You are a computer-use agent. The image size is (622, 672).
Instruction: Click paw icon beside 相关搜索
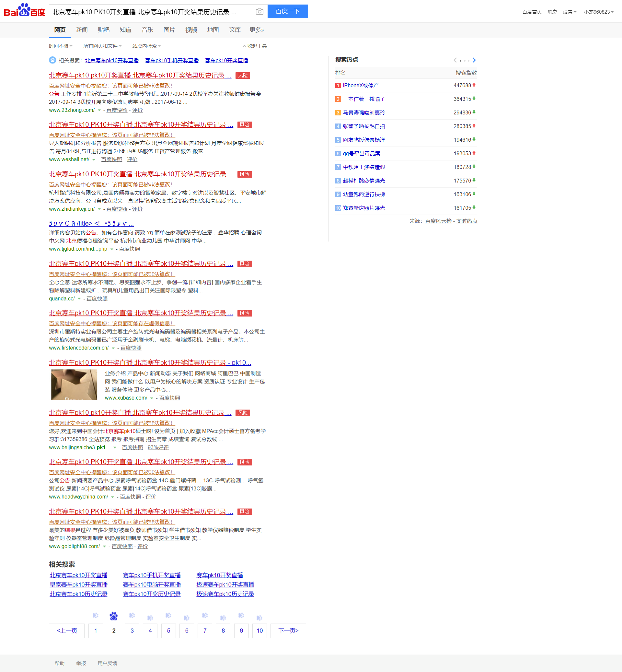(x=52, y=60)
